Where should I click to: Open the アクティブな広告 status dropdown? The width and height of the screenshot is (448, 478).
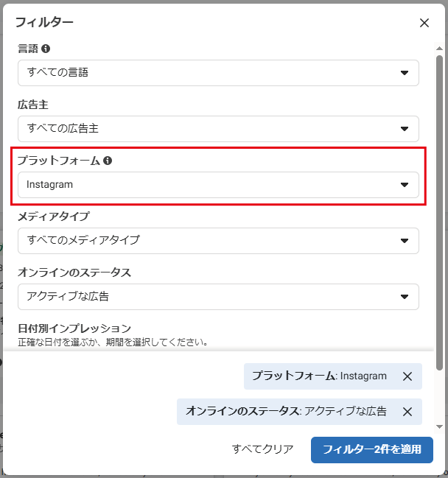point(218,297)
